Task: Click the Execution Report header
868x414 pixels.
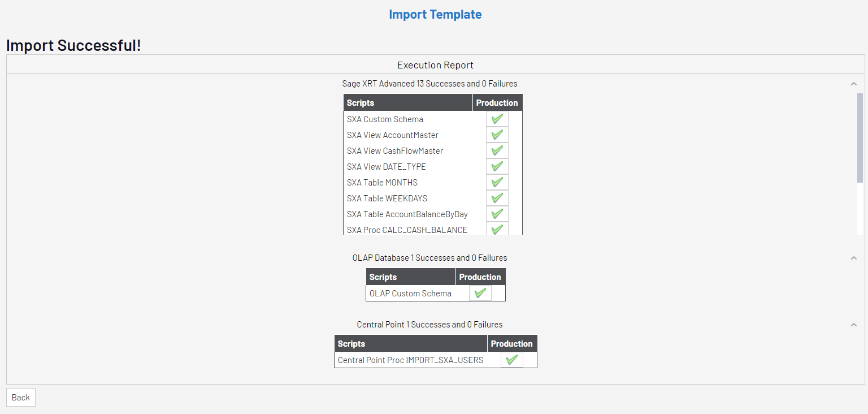Action: [x=435, y=65]
